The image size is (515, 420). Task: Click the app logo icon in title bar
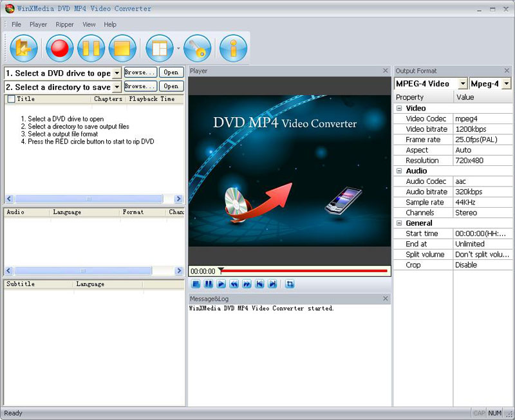point(10,8)
